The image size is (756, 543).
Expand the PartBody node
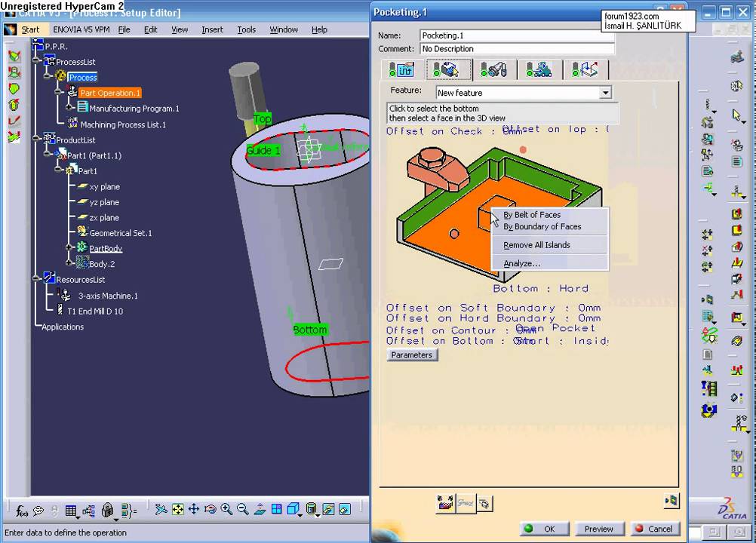tap(69, 247)
